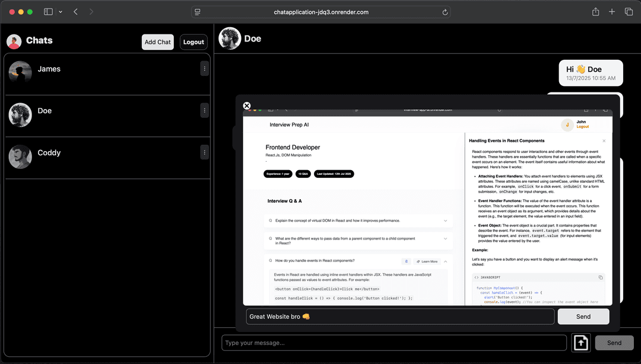Click the image caption input field
The width and height of the screenshot is (641, 364).
pyautogui.click(x=399, y=317)
